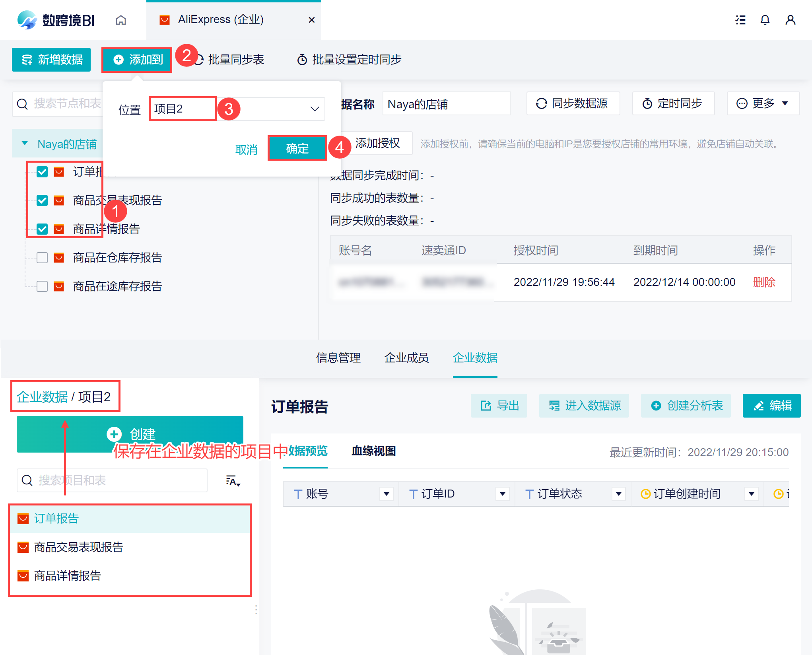Focus the 搜索节点和表 search field
Screen dimensions: 812x655
point(58,104)
